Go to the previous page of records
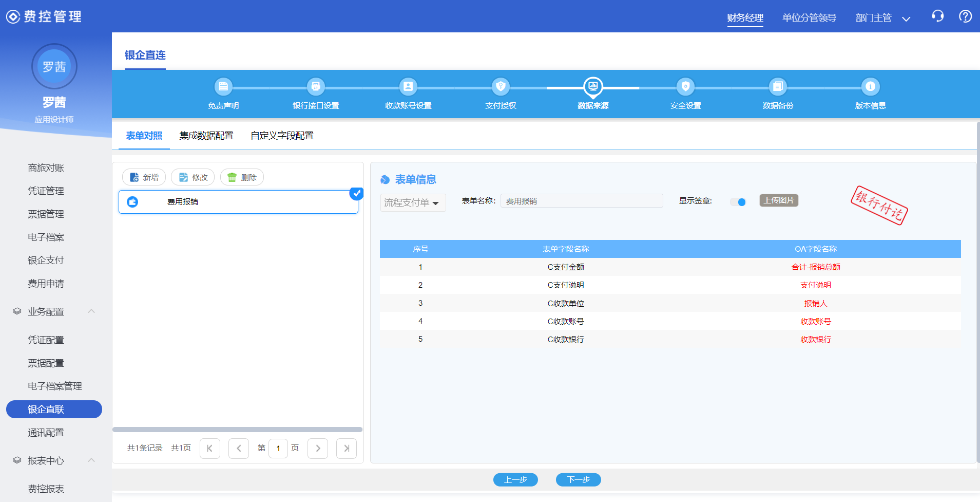Screen dimensions: 980x502 [239, 448]
